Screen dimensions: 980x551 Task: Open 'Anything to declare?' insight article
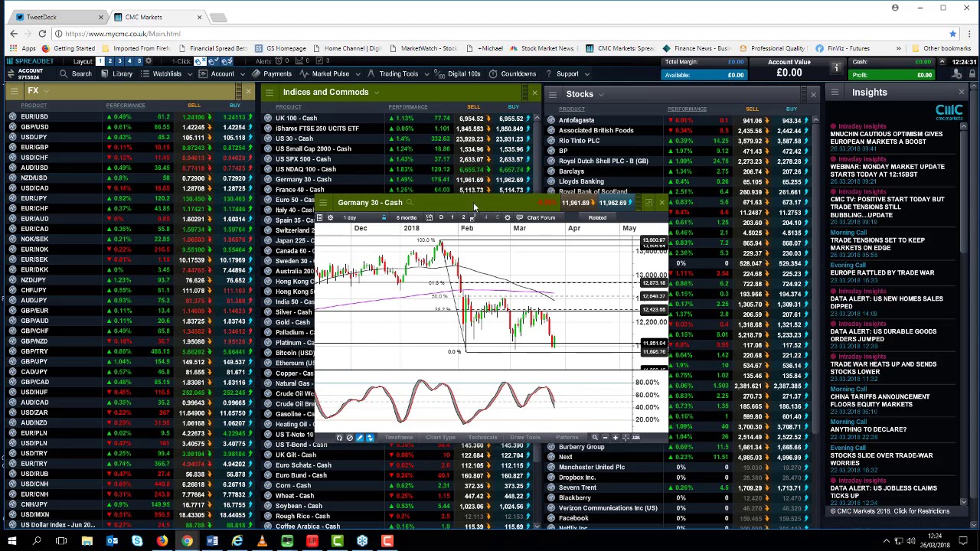coord(868,429)
